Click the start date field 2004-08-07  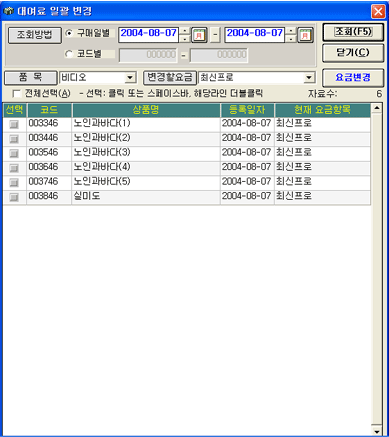149,35
